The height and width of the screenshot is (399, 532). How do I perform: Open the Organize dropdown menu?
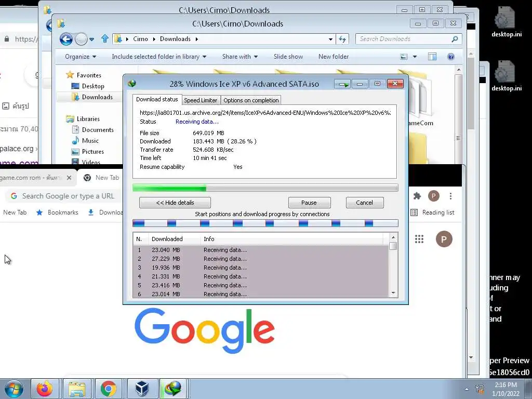[x=81, y=57]
